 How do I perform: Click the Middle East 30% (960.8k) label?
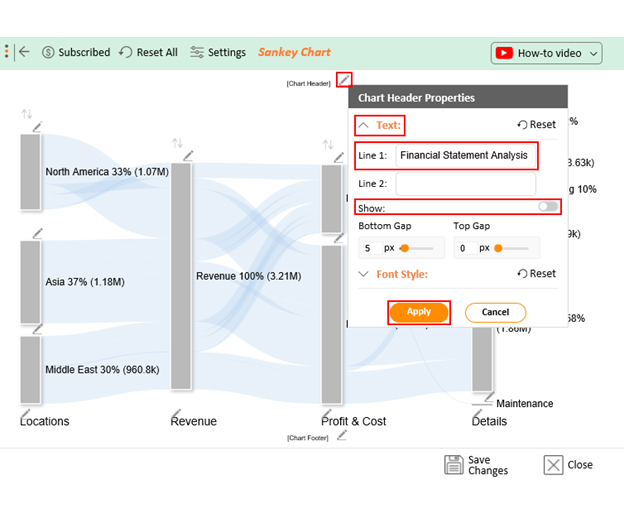102,370
